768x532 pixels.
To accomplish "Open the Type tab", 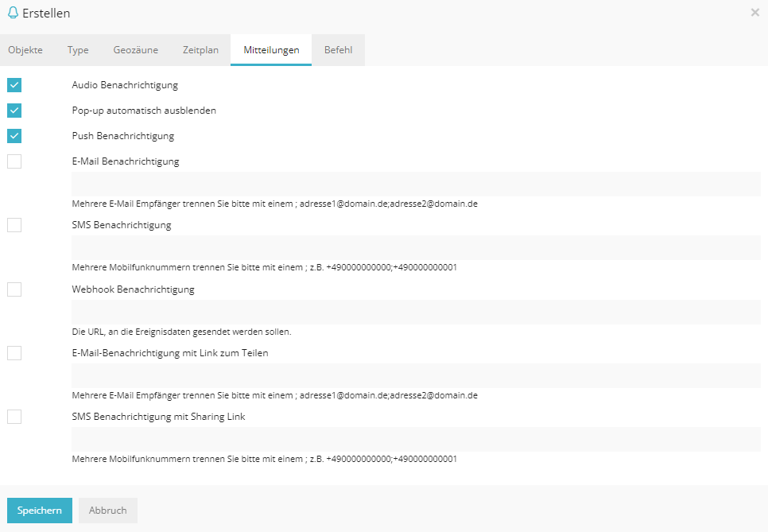I will [78, 50].
